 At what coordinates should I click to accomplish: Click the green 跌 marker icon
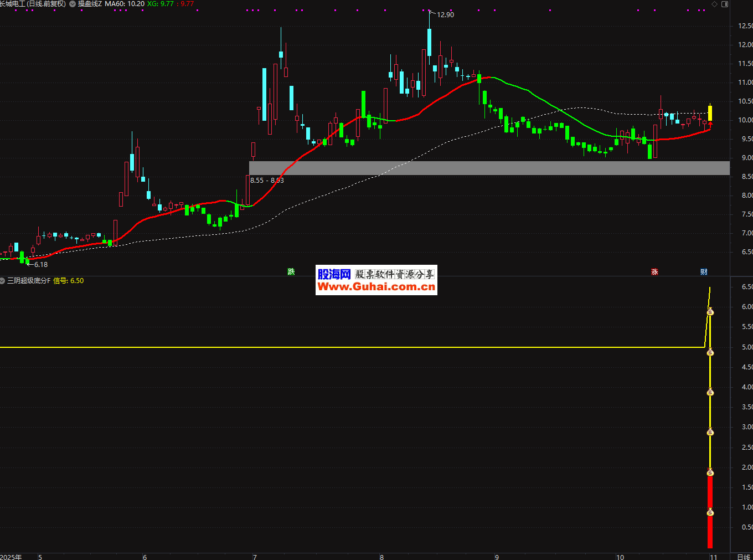pos(291,271)
